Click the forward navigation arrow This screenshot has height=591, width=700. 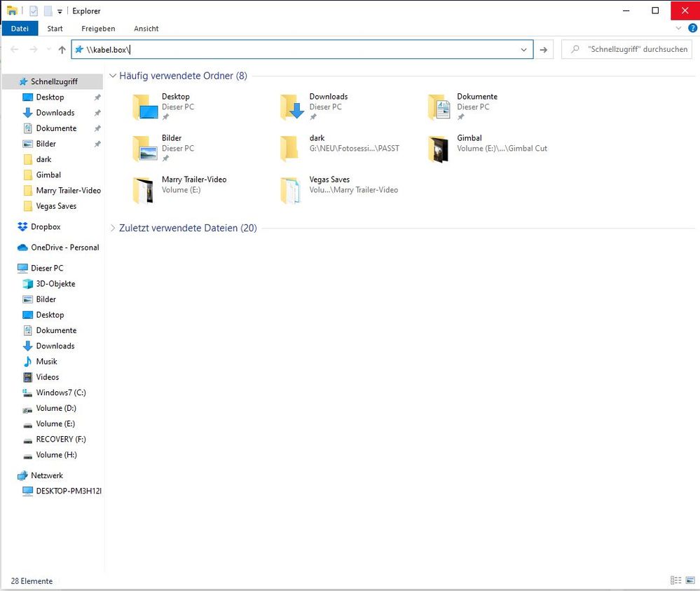tap(34, 50)
